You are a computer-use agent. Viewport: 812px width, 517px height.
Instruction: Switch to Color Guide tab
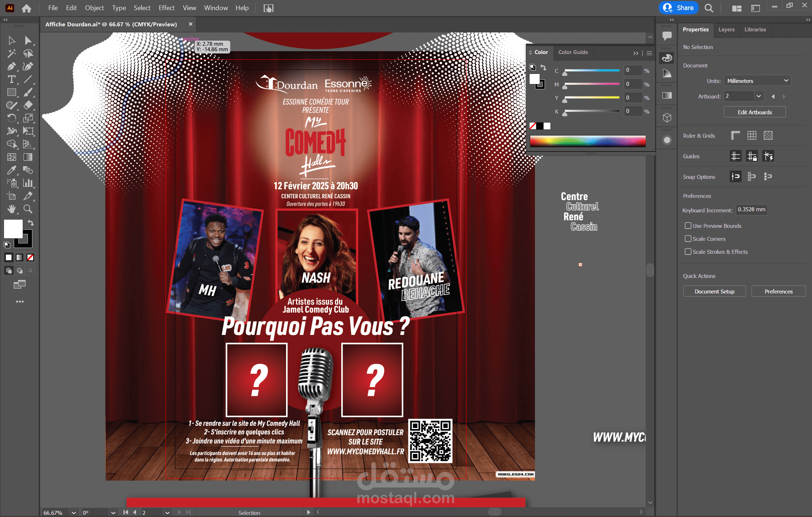[x=573, y=52]
